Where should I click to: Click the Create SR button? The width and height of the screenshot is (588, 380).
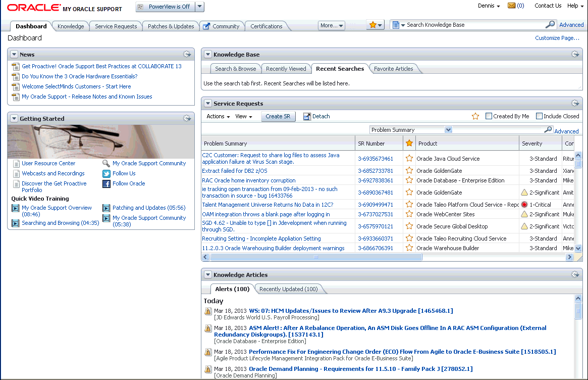click(278, 116)
